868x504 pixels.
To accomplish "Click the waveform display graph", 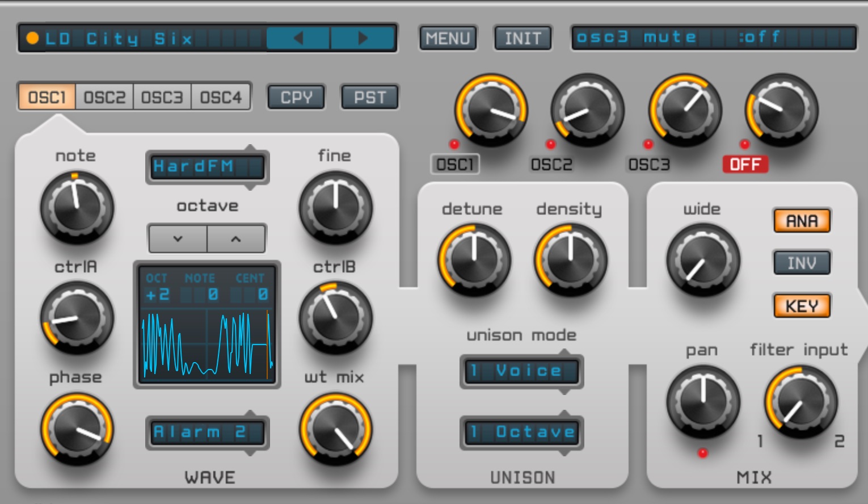I will coord(207,345).
